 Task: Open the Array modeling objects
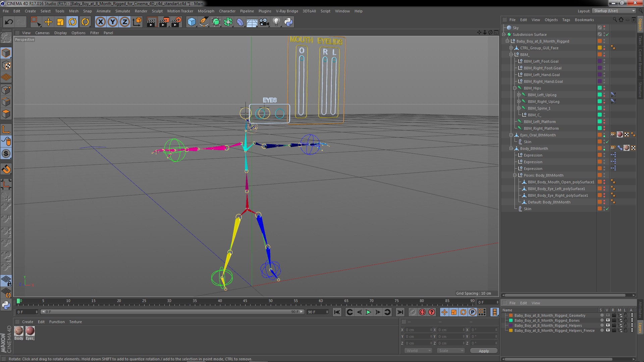tap(228, 22)
